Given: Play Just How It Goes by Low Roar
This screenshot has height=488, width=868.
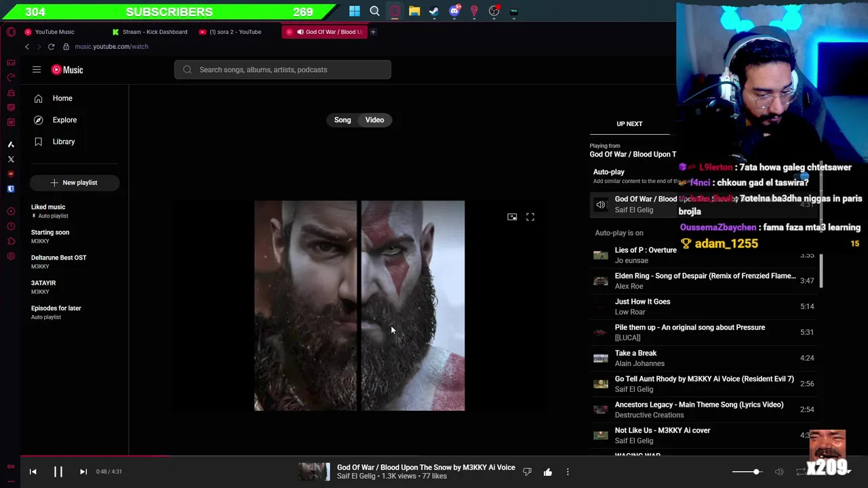Looking at the screenshot, I should pos(704,306).
